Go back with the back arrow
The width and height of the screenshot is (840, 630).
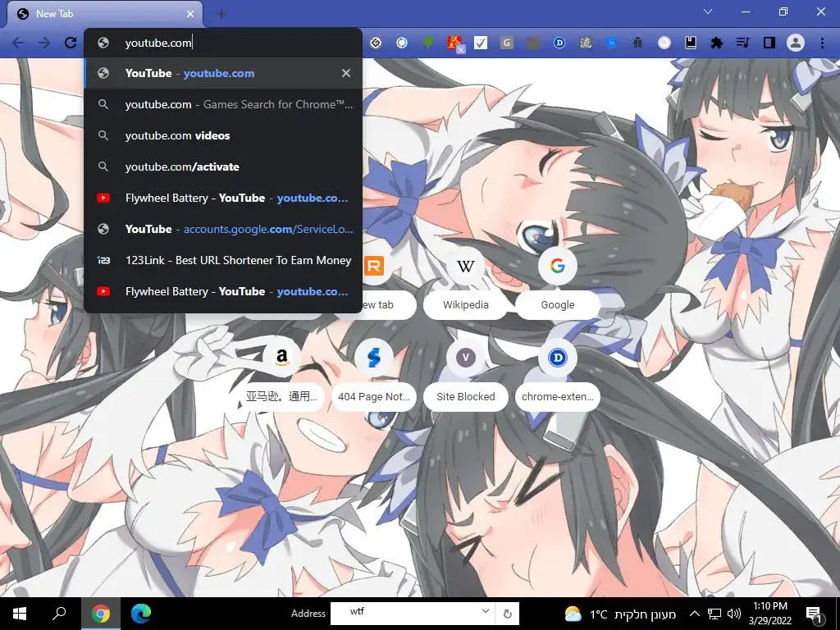[x=18, y=43]
